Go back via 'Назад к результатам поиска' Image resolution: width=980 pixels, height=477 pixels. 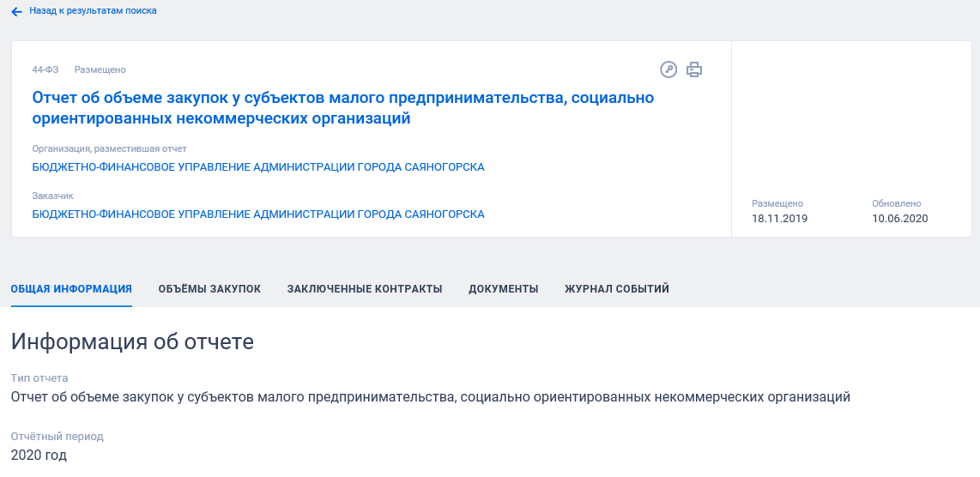point(94,10)
